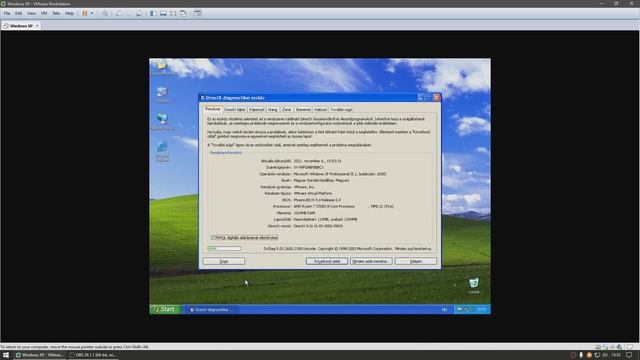Click the Unity mode toolbar icon
The width and height of the screenshot is (640, 360).
point(184,13)
